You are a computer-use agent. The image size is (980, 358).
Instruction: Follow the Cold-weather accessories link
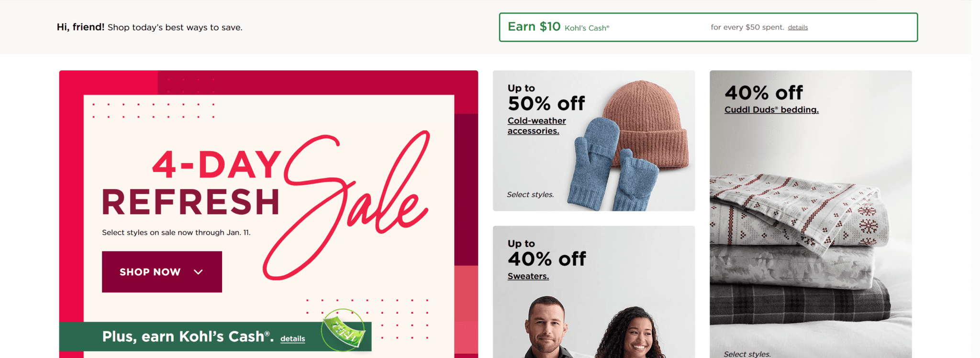[536, 126]
